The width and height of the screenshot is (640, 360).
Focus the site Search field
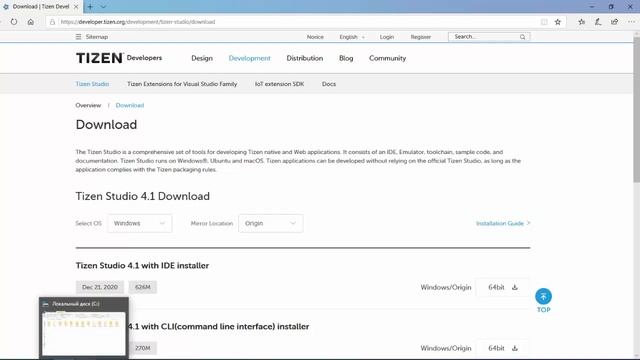489,37
